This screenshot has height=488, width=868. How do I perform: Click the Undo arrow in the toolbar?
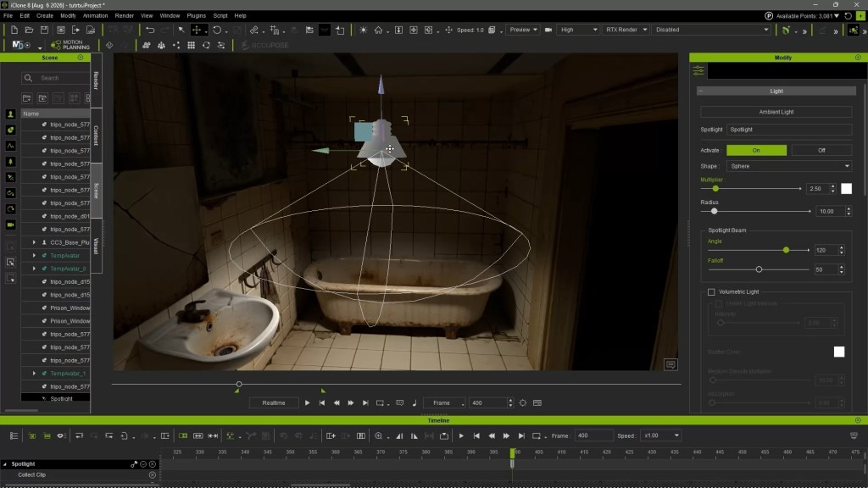[x=150, y=30]
